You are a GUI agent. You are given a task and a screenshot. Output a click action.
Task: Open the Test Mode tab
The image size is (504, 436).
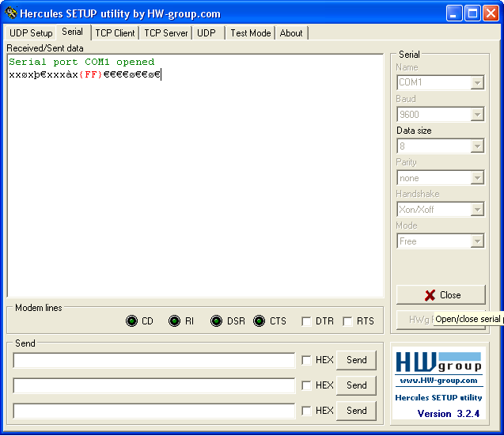click(x=251, y=33)
